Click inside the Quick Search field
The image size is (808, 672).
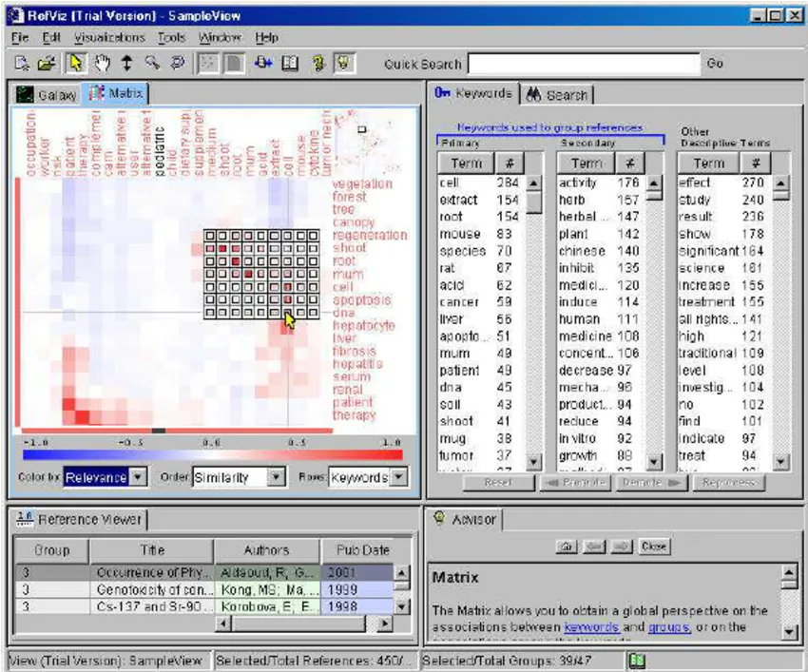(x=584, y=64)
